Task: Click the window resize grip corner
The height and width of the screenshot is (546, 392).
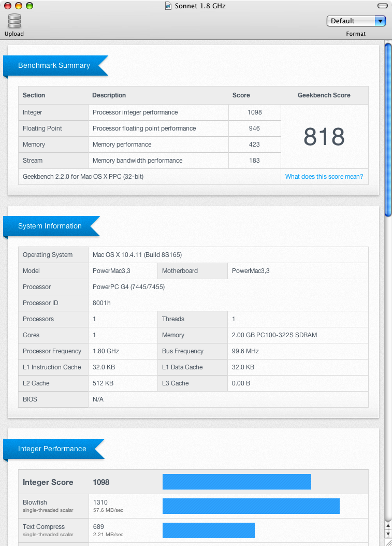Action: [388, 542]
